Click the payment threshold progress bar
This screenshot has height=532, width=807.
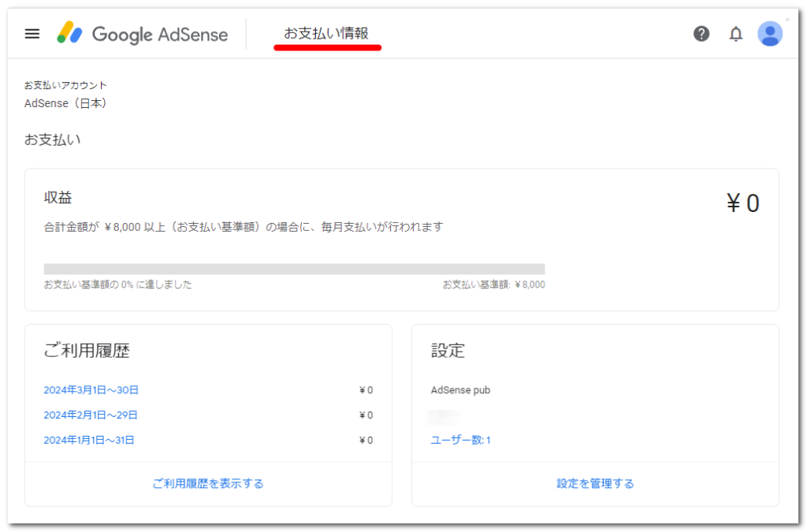pyautogui.click(x=294, y=269)
